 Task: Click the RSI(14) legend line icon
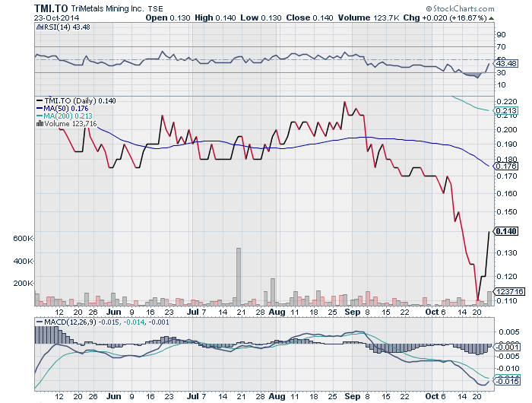[38, 27]
